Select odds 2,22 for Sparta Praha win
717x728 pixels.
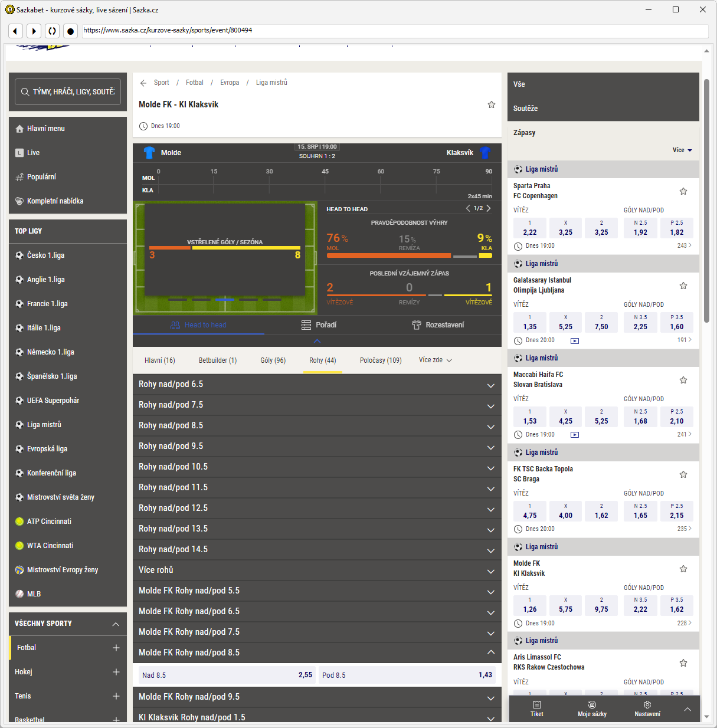pyautogui.click(x=530, y=228)
